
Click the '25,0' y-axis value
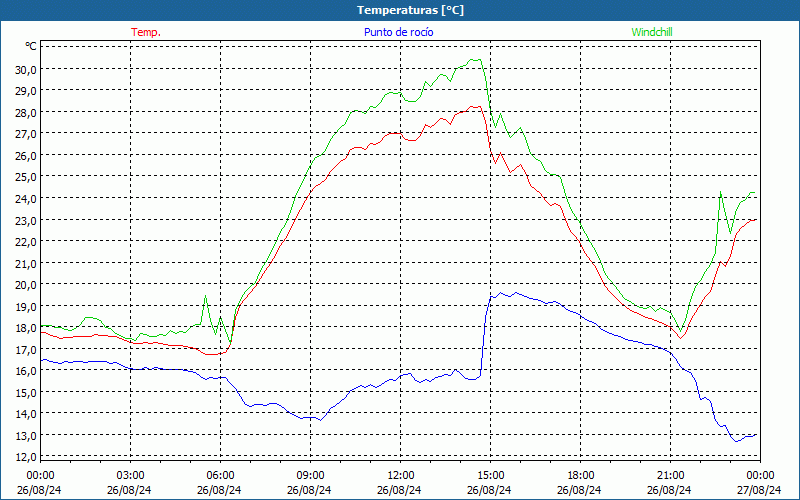[x=26, y=178]
